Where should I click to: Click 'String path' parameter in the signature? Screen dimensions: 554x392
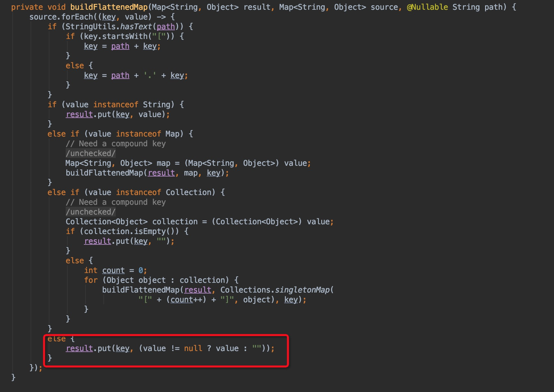tap(477, 7)
